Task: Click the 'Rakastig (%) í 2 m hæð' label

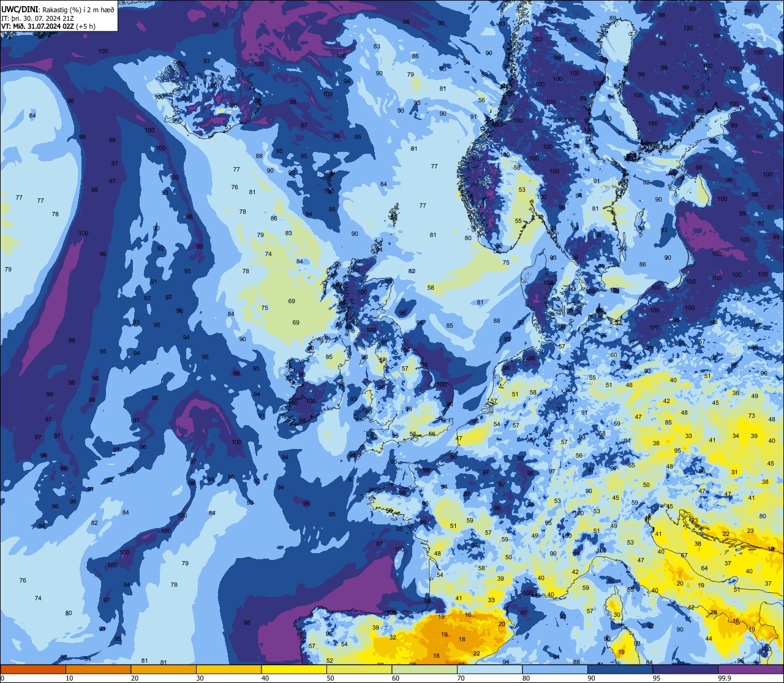Action: (78, 10)
